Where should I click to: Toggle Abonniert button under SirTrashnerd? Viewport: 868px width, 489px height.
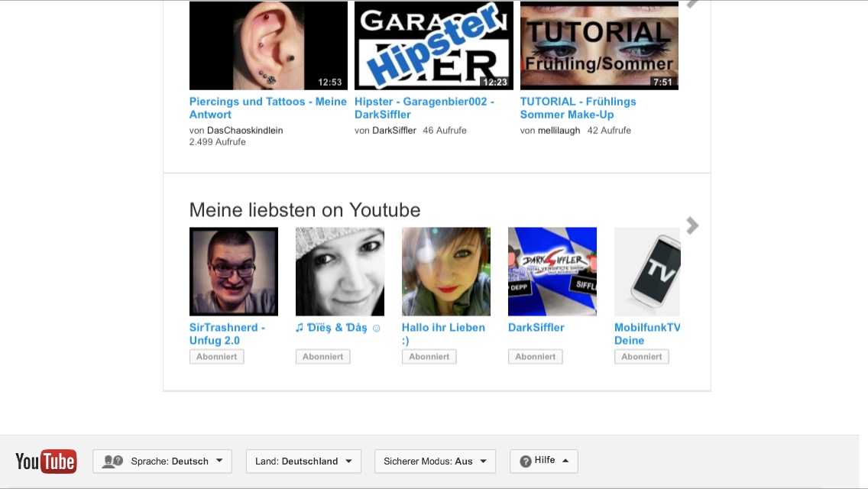point(216,357)
